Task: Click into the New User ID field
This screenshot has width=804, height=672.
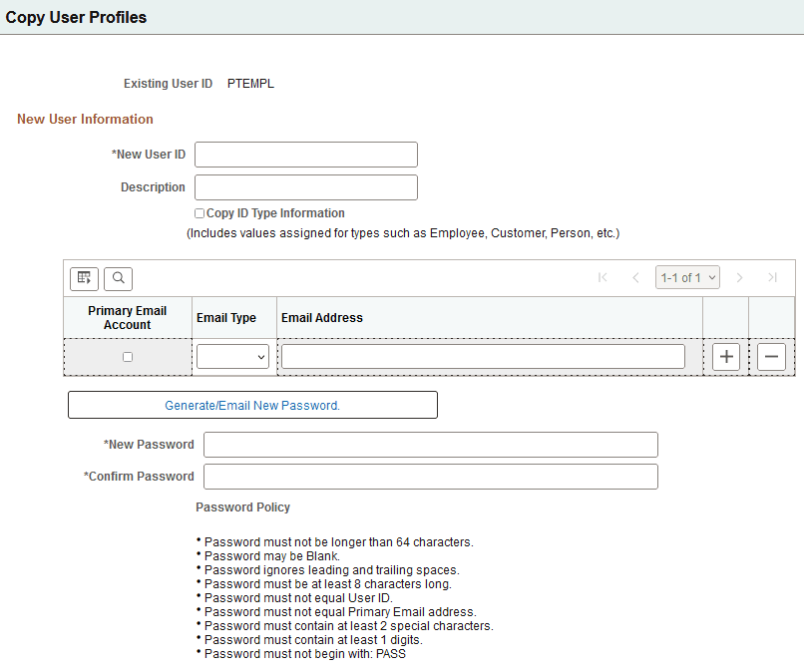Action: pos(305,155)
